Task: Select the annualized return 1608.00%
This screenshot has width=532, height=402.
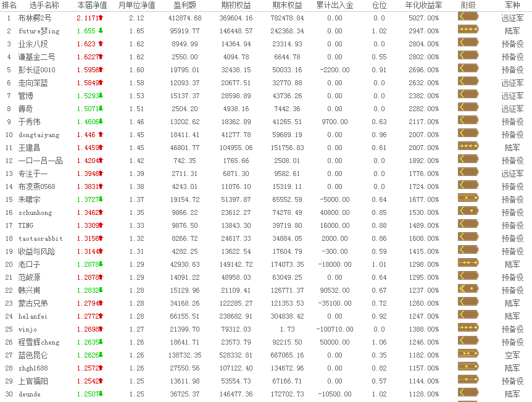Action: click(x=423, y=238)
